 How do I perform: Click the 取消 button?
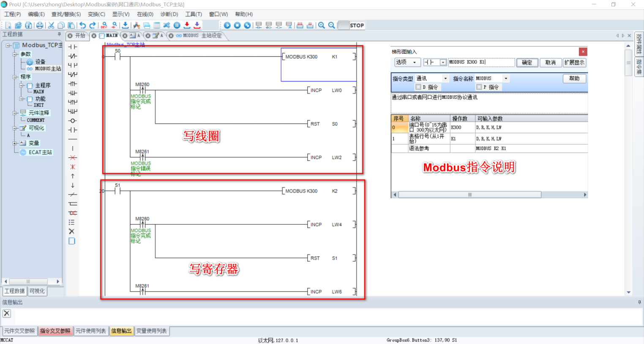(550, 63)
